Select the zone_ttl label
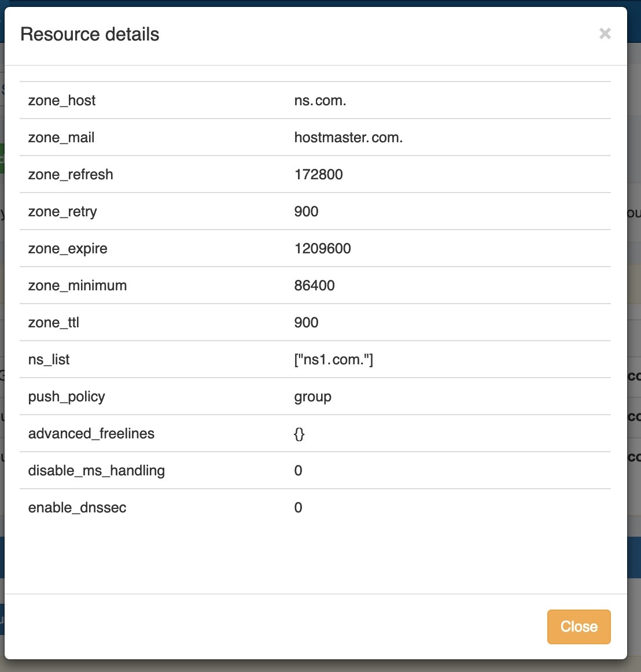Screen dimensions: 641x672 point(54,323)
